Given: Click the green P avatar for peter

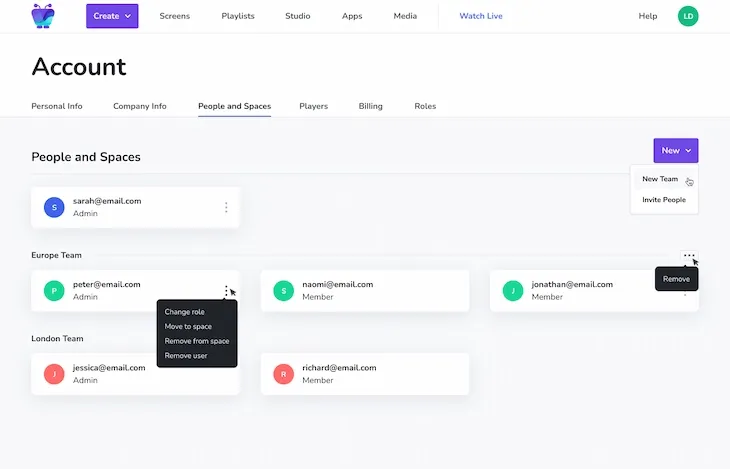Looking at the screenshot, I should (x=54, y=291).
